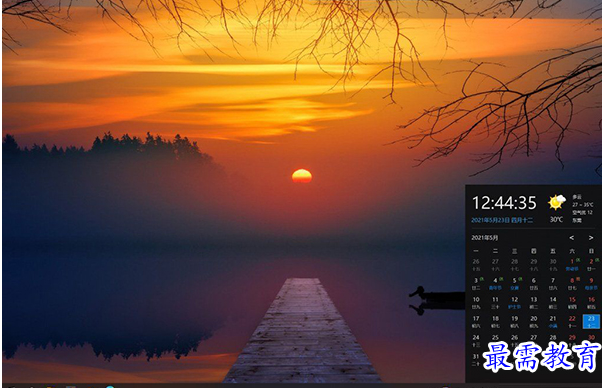This screenshot has width=607, height=388.
Task: Select May 5 in calendar
Action: pyautogui.click(x=514, y=283)
